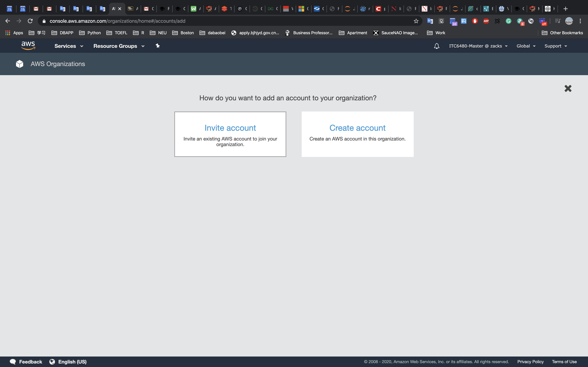
Task: Click the AWS logo home icon
Action: pyautogui.click(x=28, y=46)
